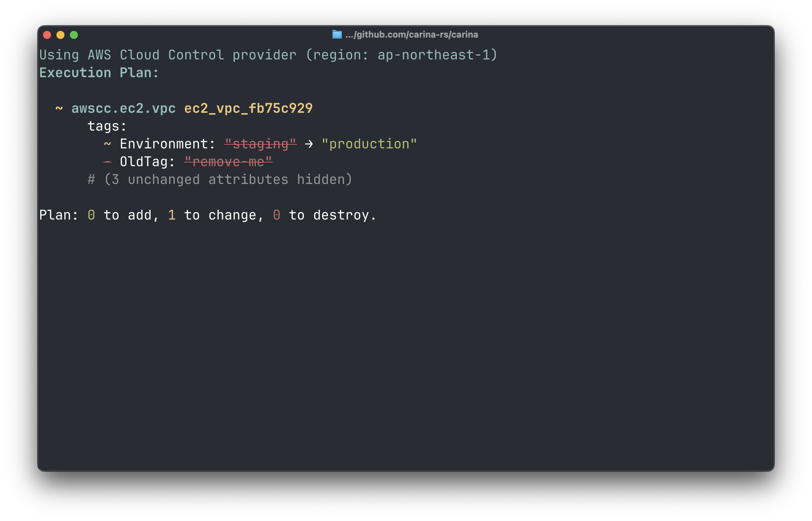Zoom the terminal window with the green button
Image resolution: width=812 pixels, height=521 pixels.
[x=74, y=35]
